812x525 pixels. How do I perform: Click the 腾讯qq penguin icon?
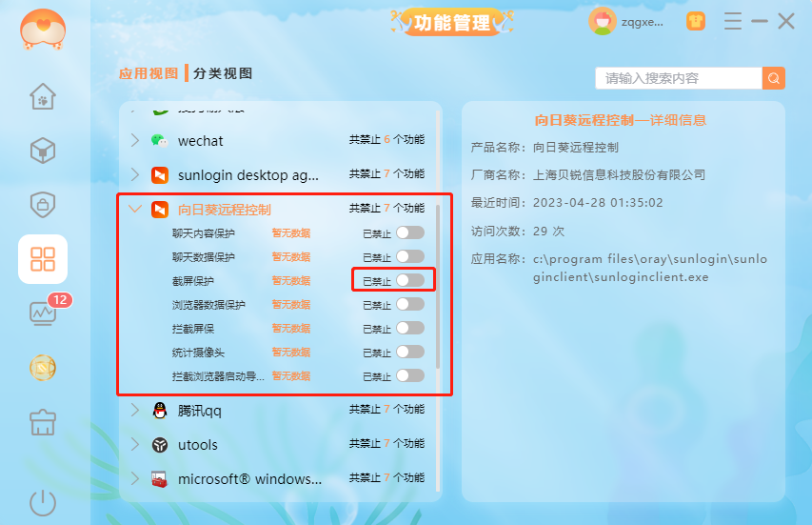160,411
